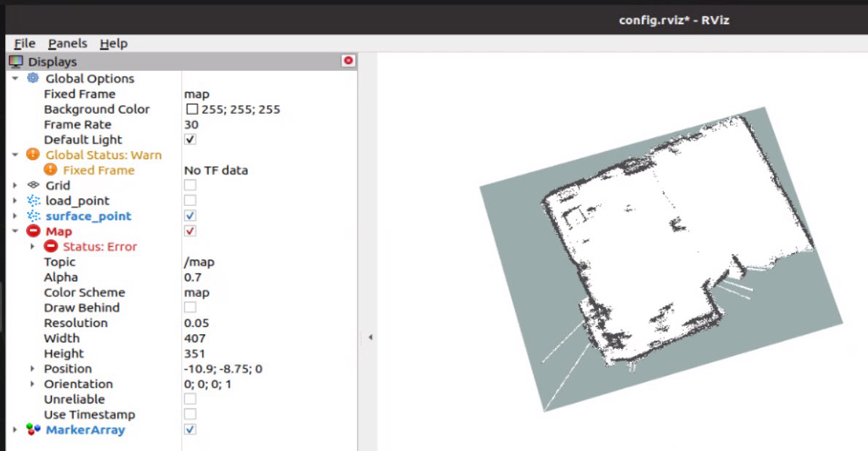Toggle the Use Timestamp checkbox
868x451 pixels.
[x=190, y=414]
